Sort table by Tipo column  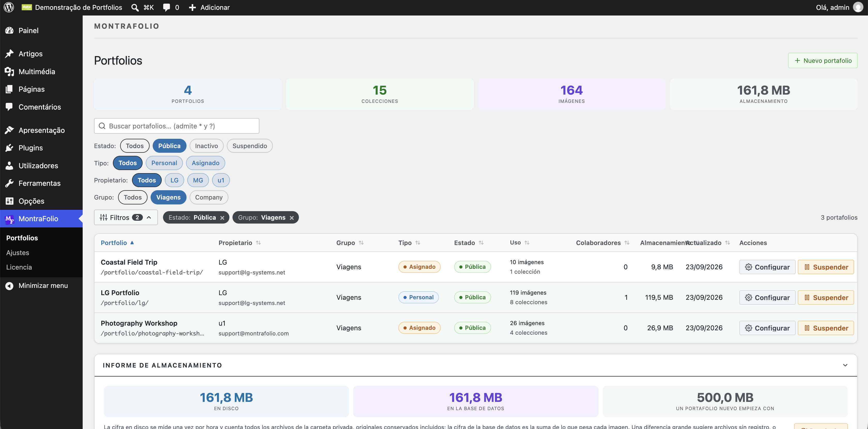(x=409, y=243)
